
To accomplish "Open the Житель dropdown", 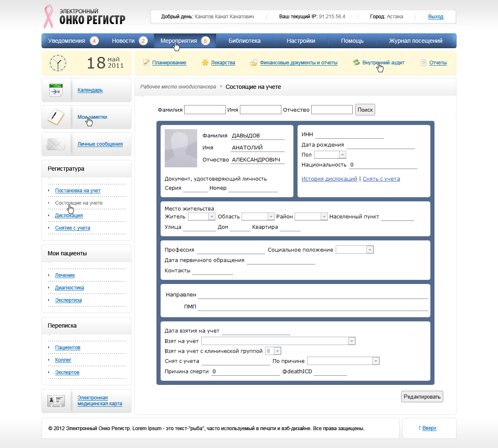I will click(202, 216).
